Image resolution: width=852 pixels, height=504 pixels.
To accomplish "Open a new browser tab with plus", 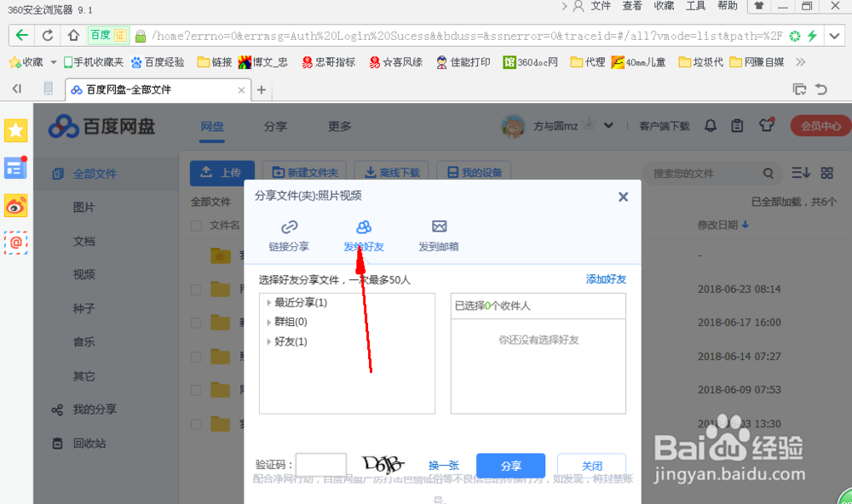I will point(262,89).
